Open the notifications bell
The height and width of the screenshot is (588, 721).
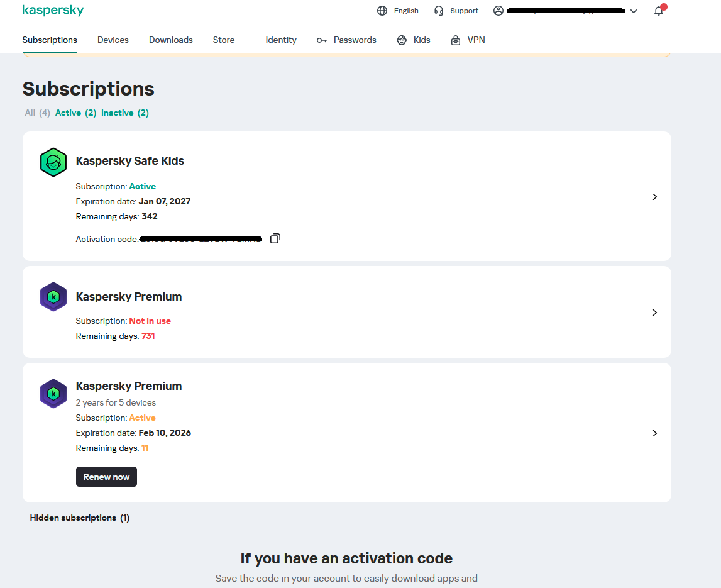click(659, 11)
